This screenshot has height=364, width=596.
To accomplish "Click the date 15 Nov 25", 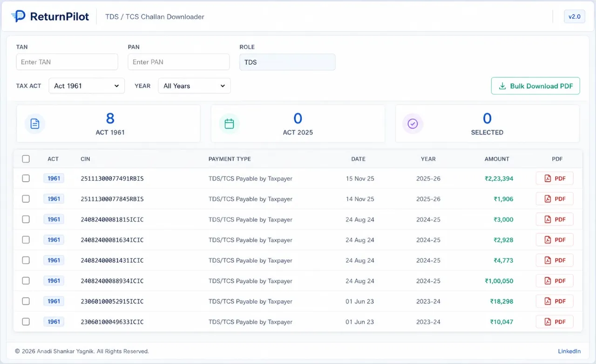I will pyautogui.click(x=360, y=178).
